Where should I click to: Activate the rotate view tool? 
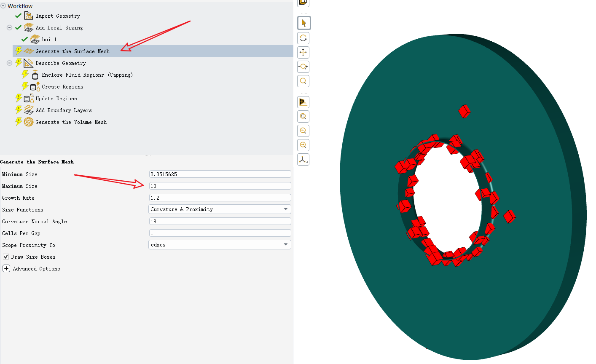tap(303, 38)
